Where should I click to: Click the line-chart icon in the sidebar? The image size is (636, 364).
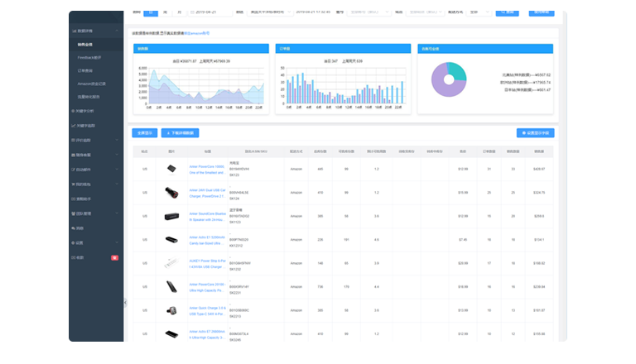(x=73, y=126)
